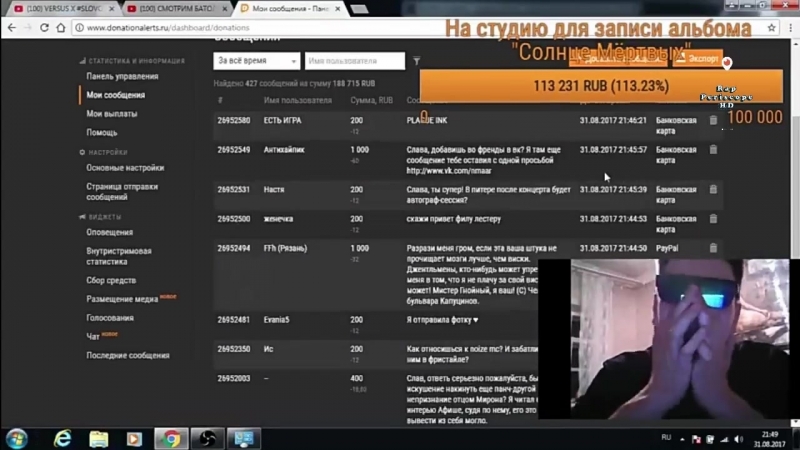Click the username Настя
800x450 pixels.
point(273,189)
